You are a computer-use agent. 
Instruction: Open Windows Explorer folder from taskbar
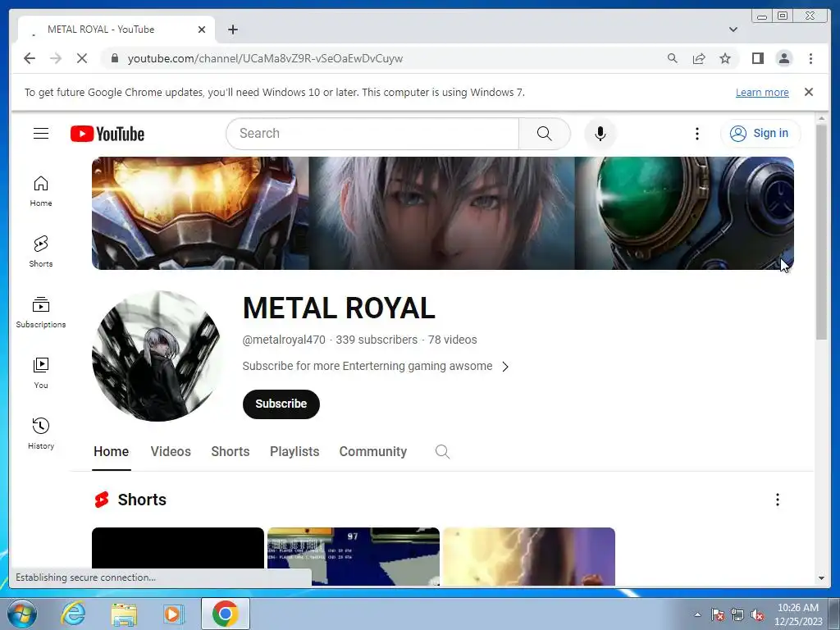(x=124, y=614)
